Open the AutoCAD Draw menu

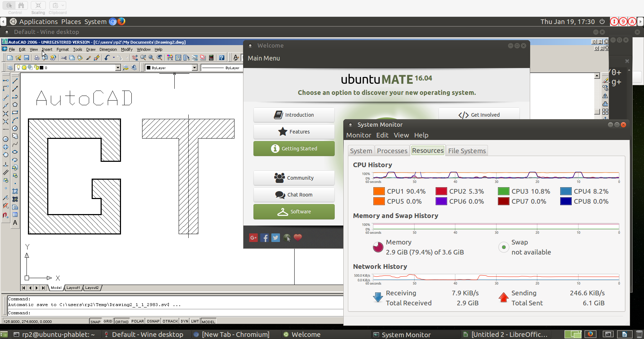91,49
